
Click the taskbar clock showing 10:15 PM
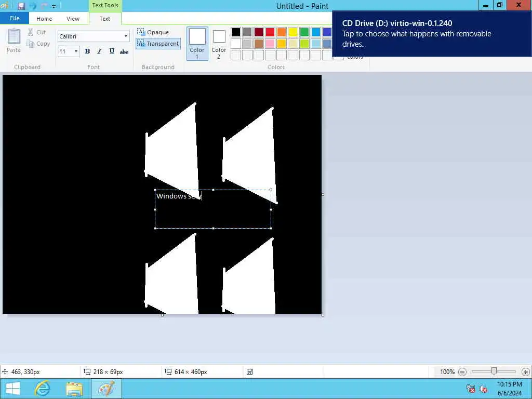[x=510, y=389]
